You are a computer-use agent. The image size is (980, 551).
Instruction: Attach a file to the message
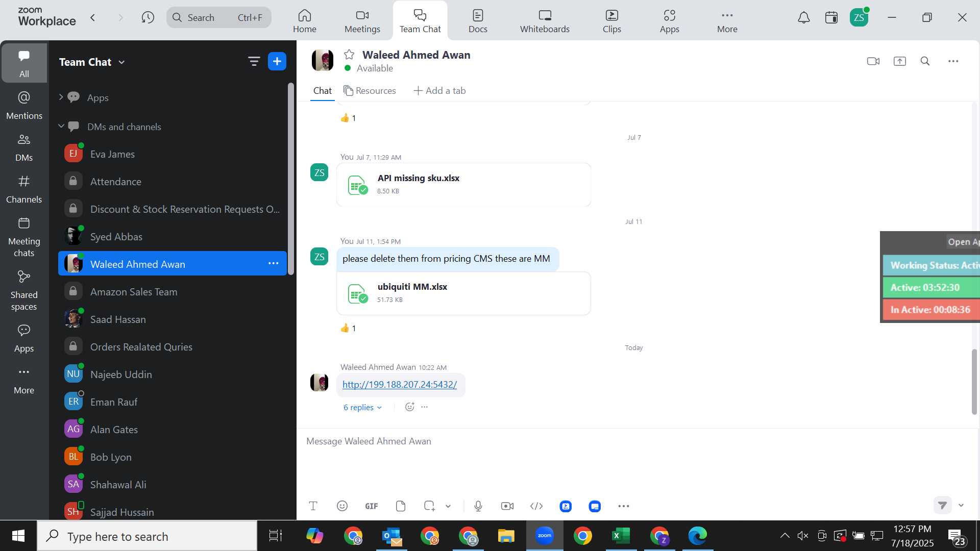401,506
